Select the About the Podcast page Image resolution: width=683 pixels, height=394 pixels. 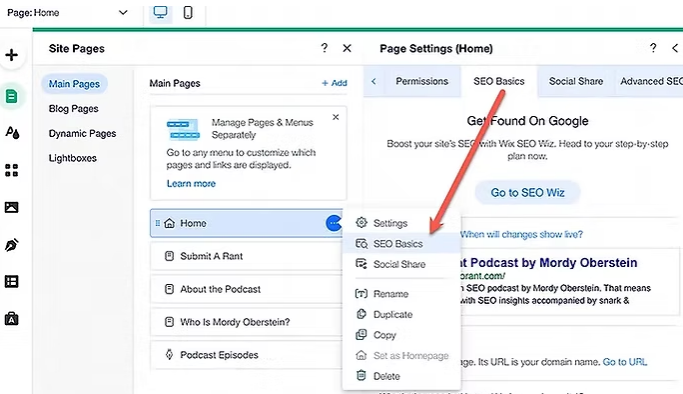(x=246, y=289)
